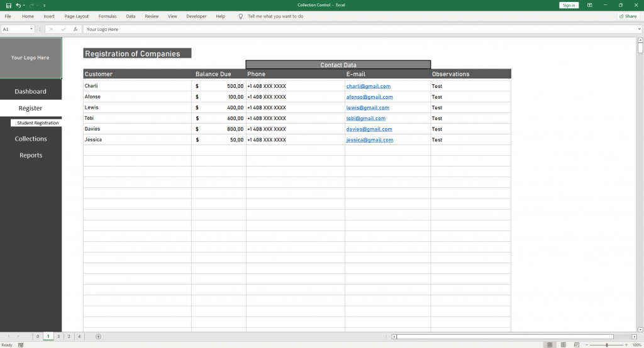The height and width of the screenshot is (348, 644).
Task: Open the File menu
Action: (x=8, y=16)
